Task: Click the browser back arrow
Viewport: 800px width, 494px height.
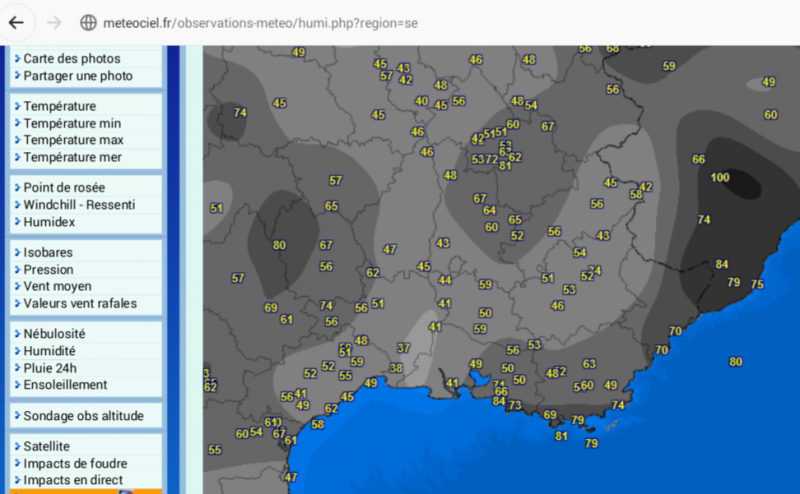Action: click(x=17, y=22)
